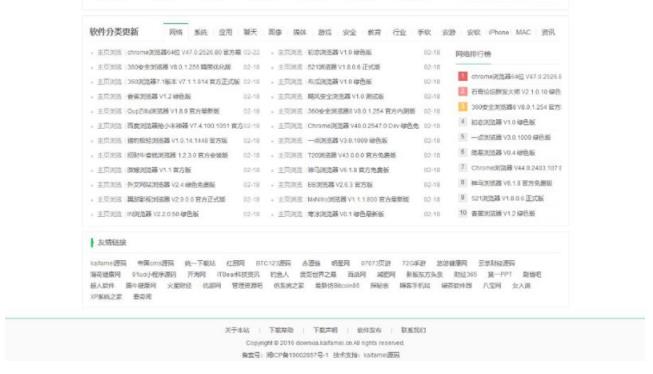Image resolution: width=653 pixels, height=374 pixels.
Task: Open the V2.2.0.50 绿色版 entry
Action: [x=163, y=214]
